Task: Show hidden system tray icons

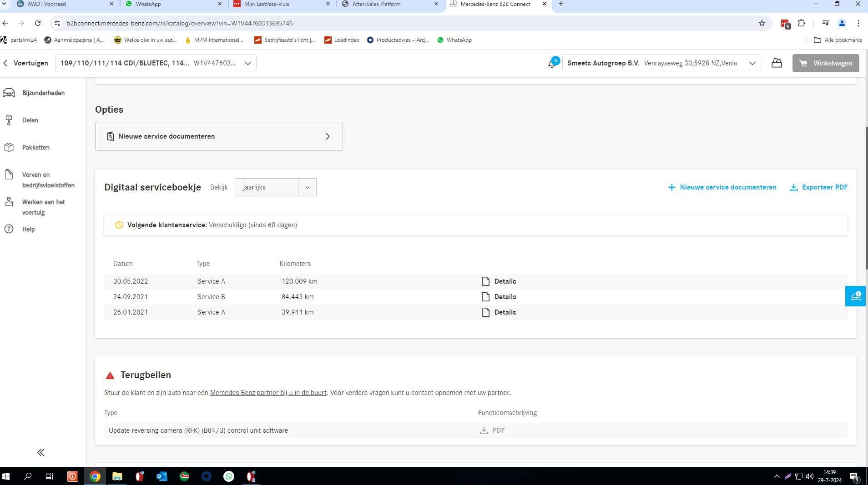Action: point(777,476)
